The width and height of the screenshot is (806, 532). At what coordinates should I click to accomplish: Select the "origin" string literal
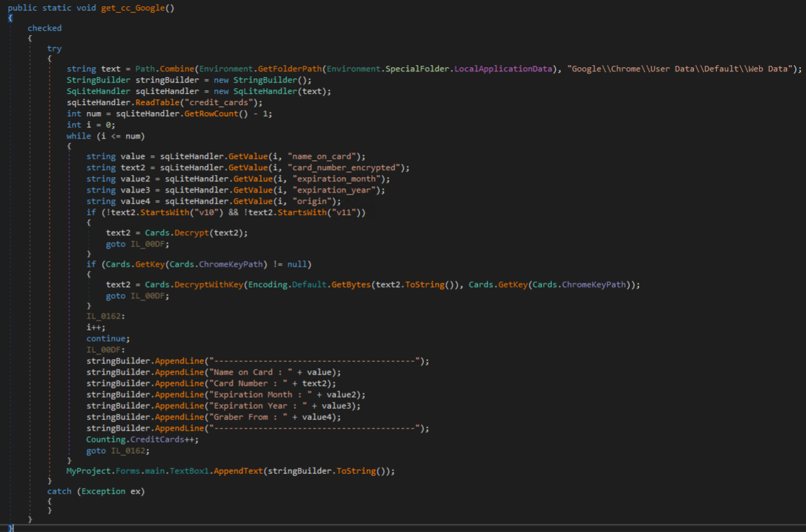coord(312,202)
